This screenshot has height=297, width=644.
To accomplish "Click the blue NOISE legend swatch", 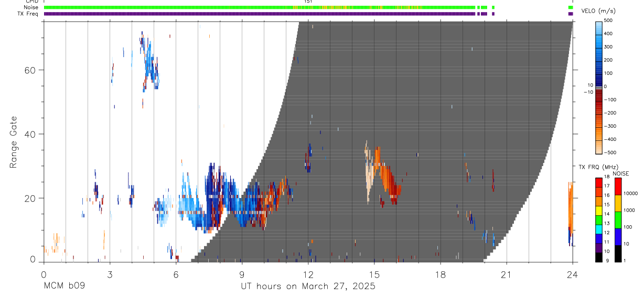I will coord(618,237).
